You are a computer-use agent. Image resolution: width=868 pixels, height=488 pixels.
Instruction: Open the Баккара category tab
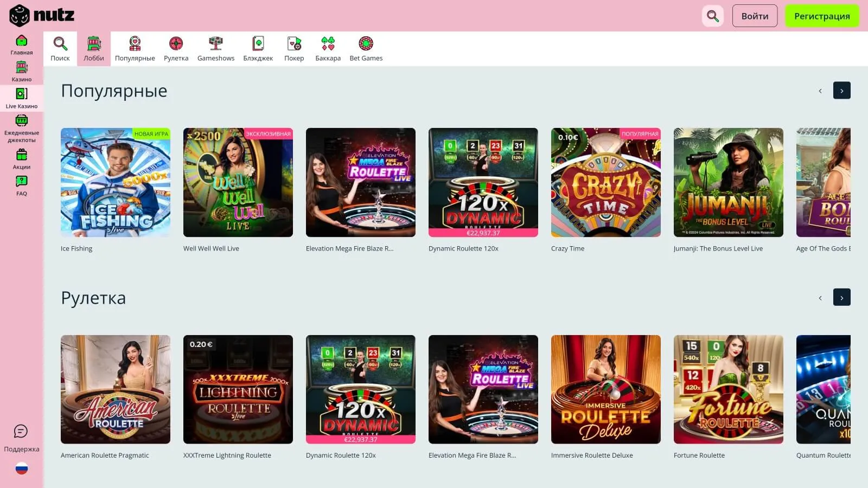[x=328, y=49]
